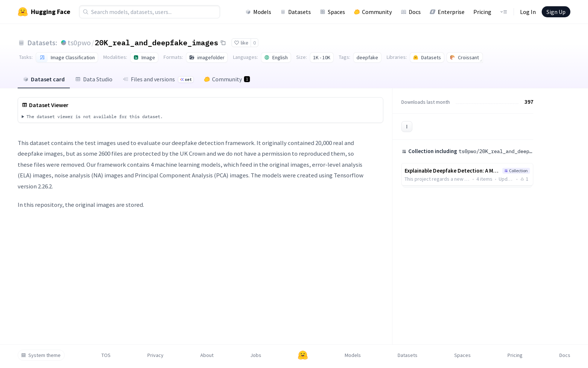The height and width of the screenshot is (368, 588).
Task: Select the Datasets library tag
Action: (427, 57)
